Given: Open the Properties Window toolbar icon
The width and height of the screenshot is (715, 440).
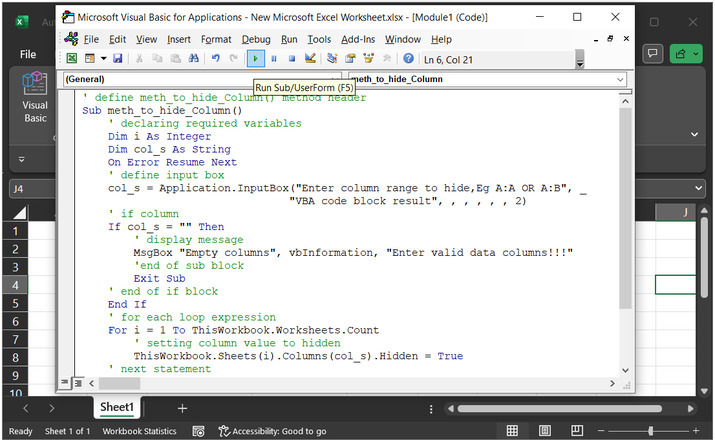Looking at the screenshot, I should pyautogui.click(x=350, y=58).
